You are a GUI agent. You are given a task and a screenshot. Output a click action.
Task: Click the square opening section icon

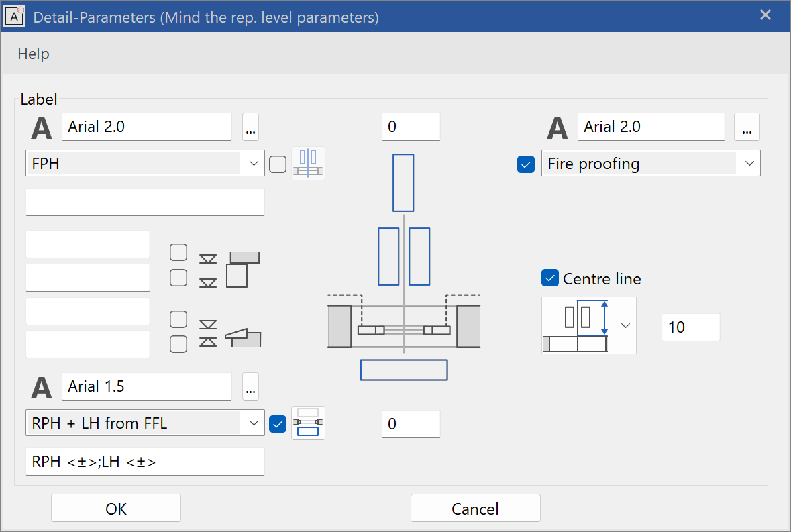(243, 270)
